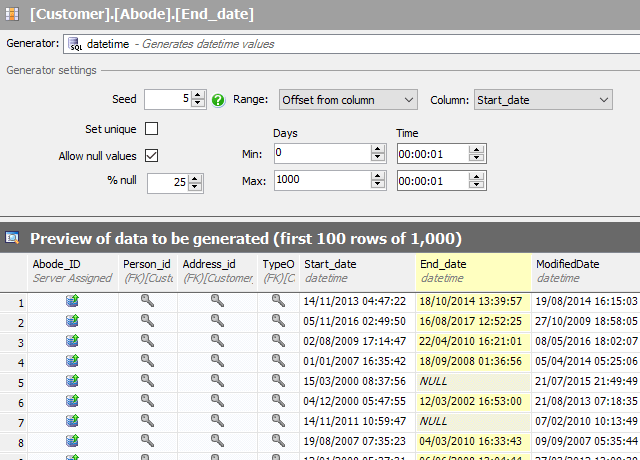Select the Start_date column header

[357, 272]
